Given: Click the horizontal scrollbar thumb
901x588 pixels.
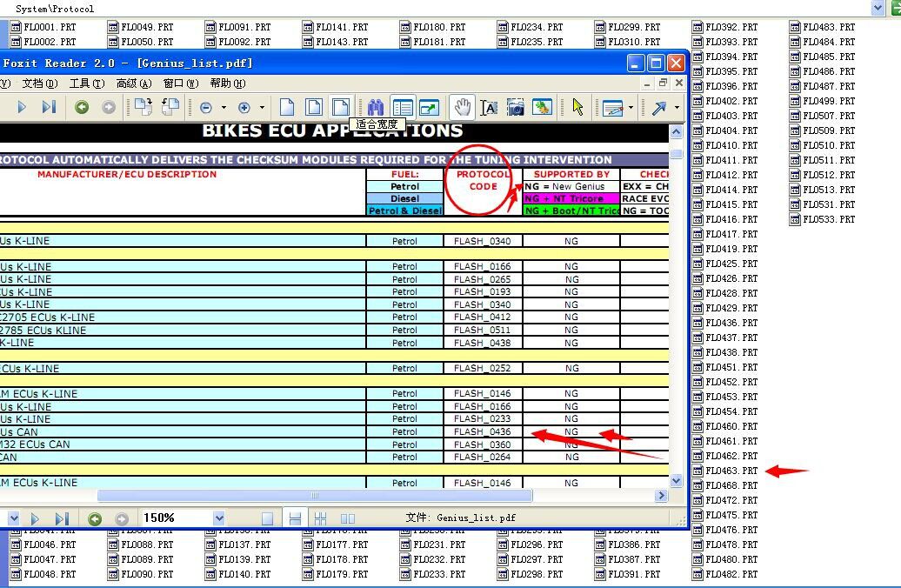Looking at the screenshot, I should pyautogui.click(x=314, y=496).
